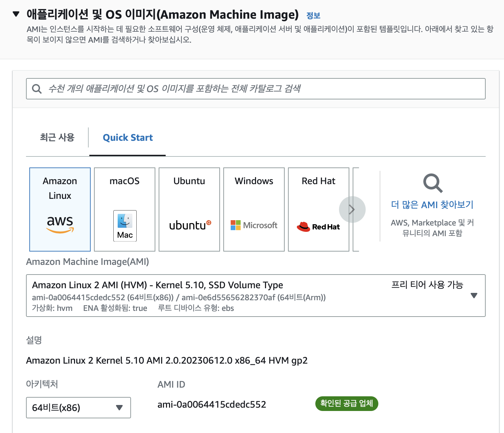
Task: Select AMI ID text ami-0a0064415cdedc552 at the bottom
Action: (212, 405)
